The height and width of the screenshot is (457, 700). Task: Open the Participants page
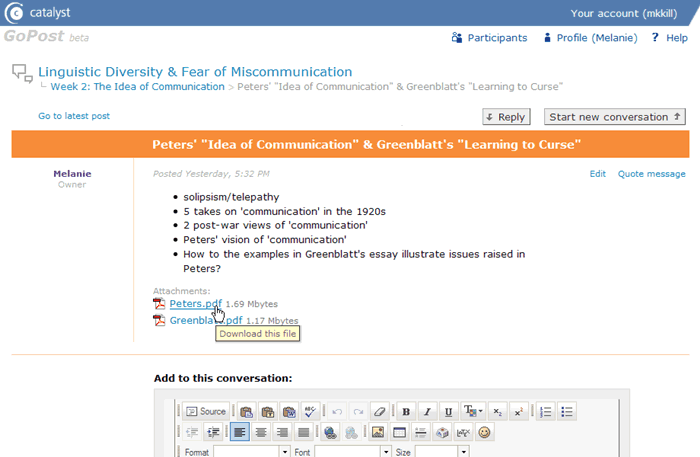[489, 38]
